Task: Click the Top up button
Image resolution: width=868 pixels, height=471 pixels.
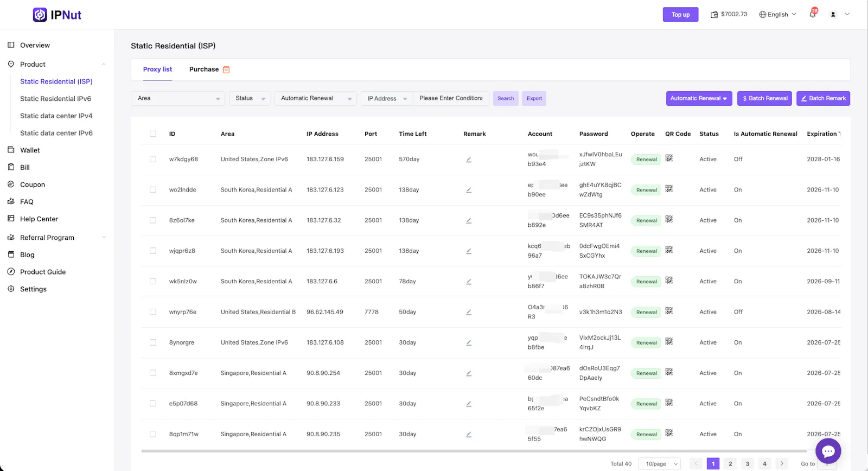Action: [x=680, y=15]
